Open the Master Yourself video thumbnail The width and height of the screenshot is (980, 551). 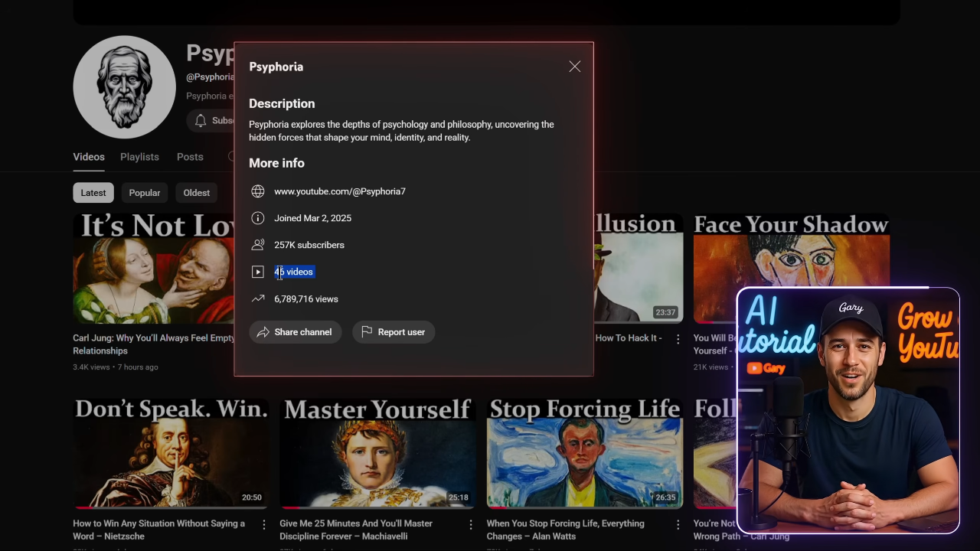377,453
